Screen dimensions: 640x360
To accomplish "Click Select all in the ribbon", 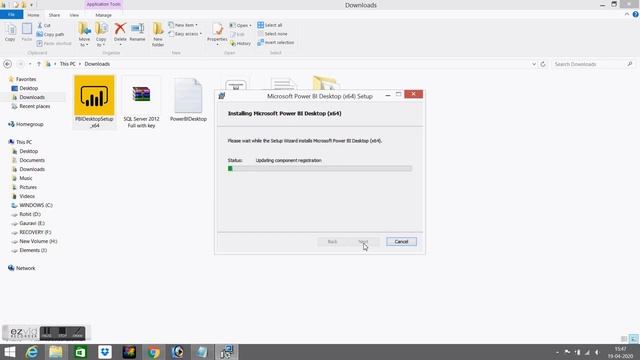I will click(270, 25).
